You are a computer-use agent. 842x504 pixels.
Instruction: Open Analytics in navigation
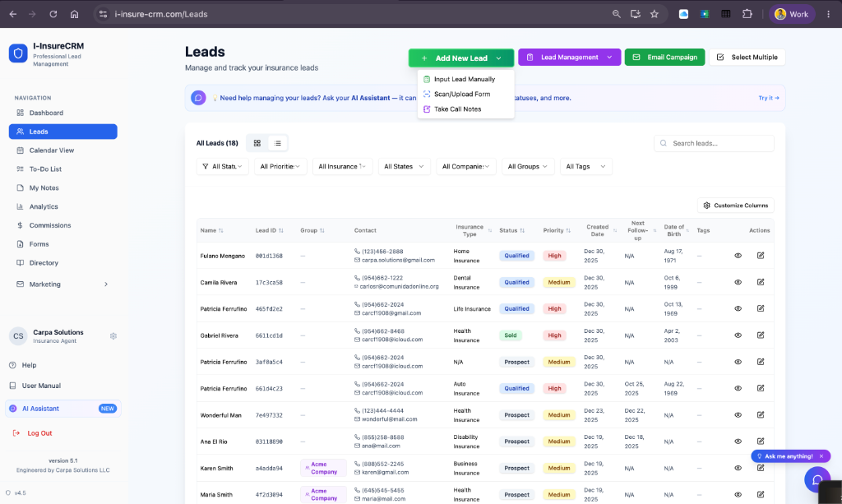[62, 206]
